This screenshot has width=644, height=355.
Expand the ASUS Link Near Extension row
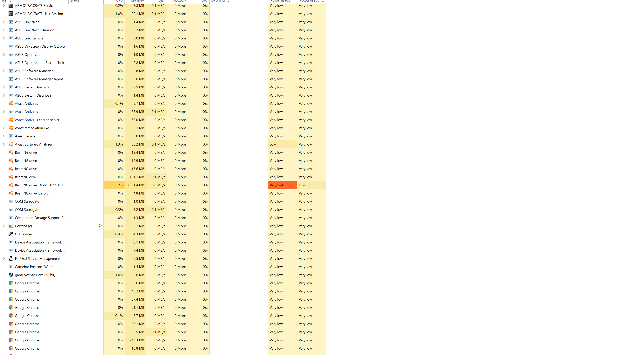[x=4, y=30]
